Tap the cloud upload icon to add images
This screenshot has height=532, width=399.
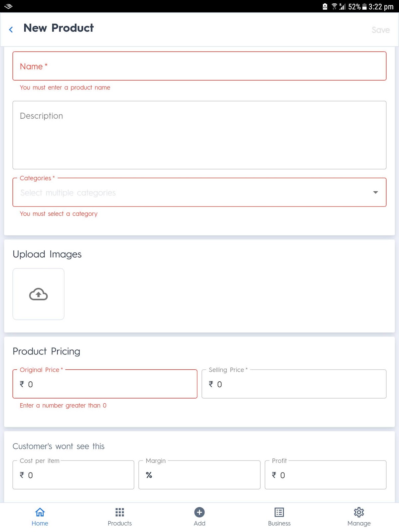[x=38, y=294]
